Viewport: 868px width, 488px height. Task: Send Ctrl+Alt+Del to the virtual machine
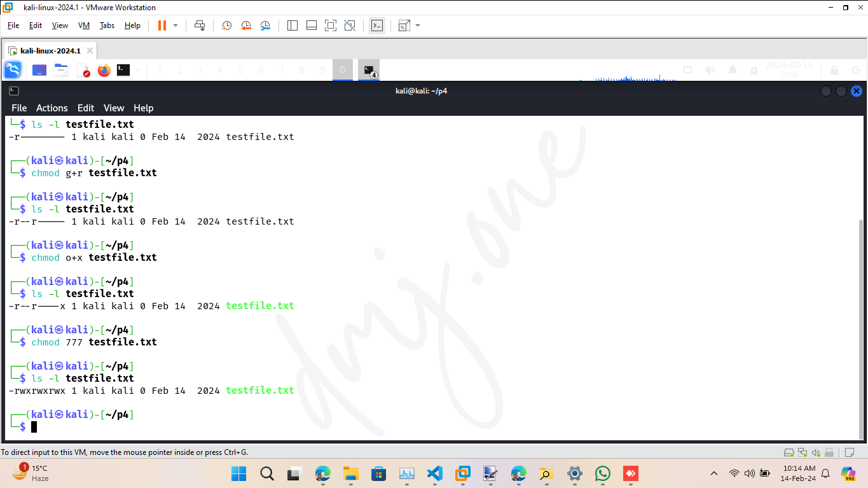(200, 25)
